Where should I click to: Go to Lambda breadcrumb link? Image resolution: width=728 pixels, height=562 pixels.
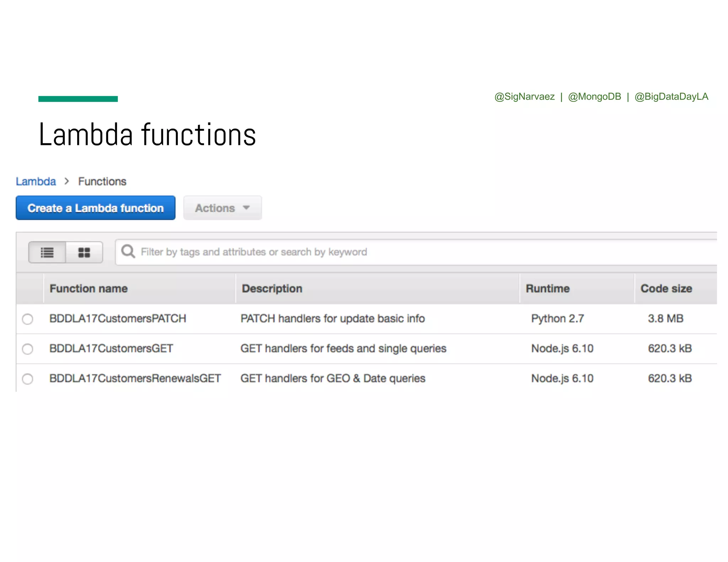(36, 181)
